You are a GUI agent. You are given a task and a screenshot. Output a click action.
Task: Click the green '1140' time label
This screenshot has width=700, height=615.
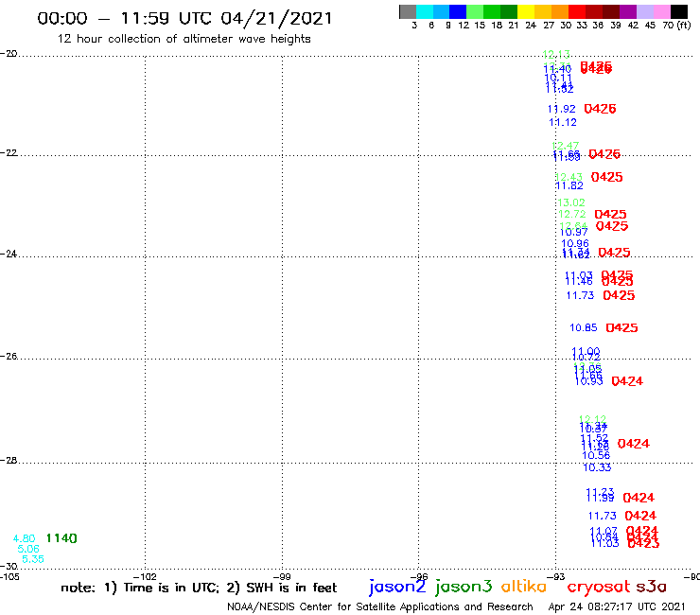click(x=61, y=538)
